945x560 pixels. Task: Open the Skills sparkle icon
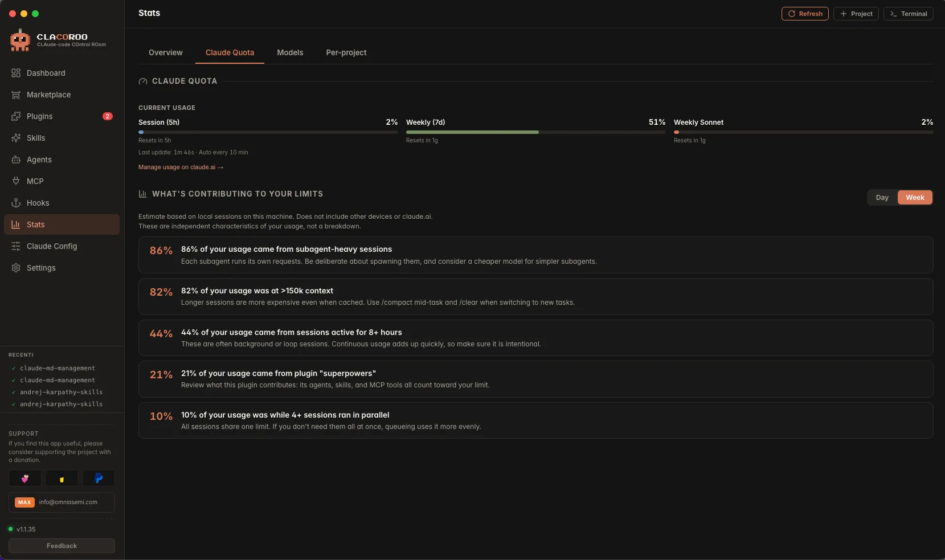(x=16, y=138)
